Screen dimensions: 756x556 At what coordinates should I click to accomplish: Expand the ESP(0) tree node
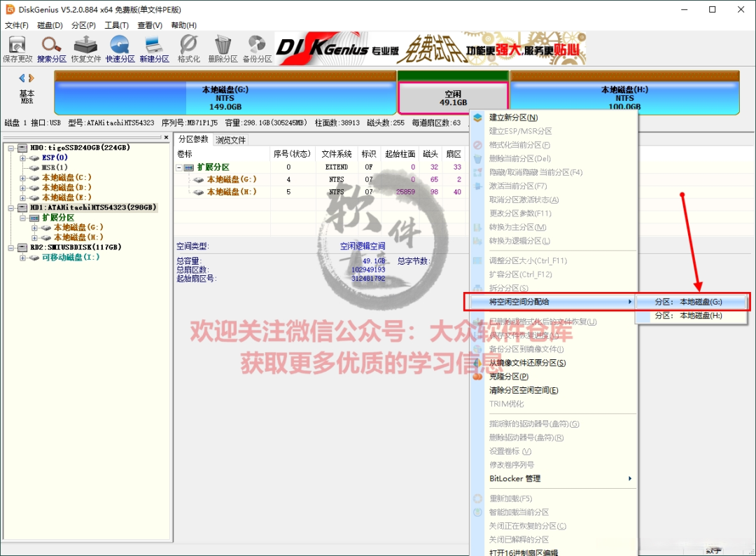[22, 158]
